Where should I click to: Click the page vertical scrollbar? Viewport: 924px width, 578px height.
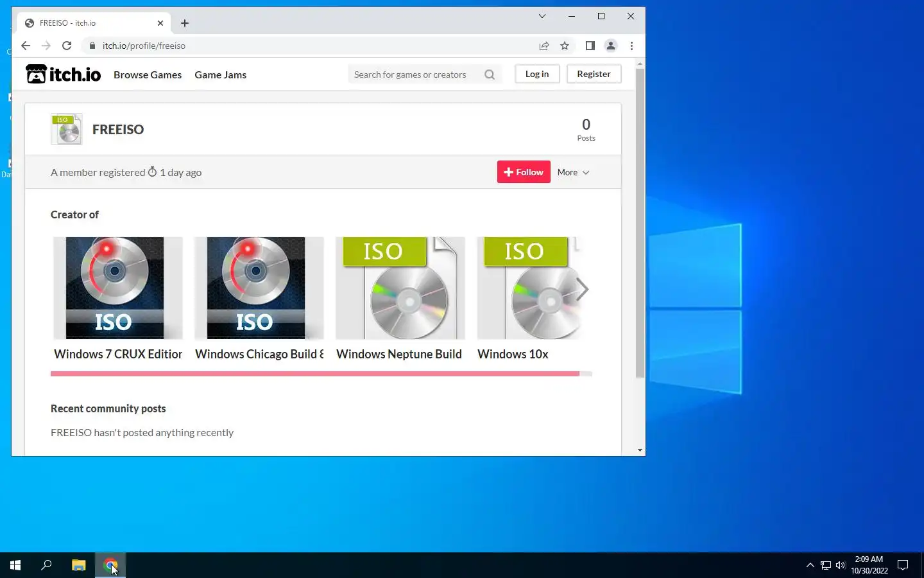tap(640, 223)
